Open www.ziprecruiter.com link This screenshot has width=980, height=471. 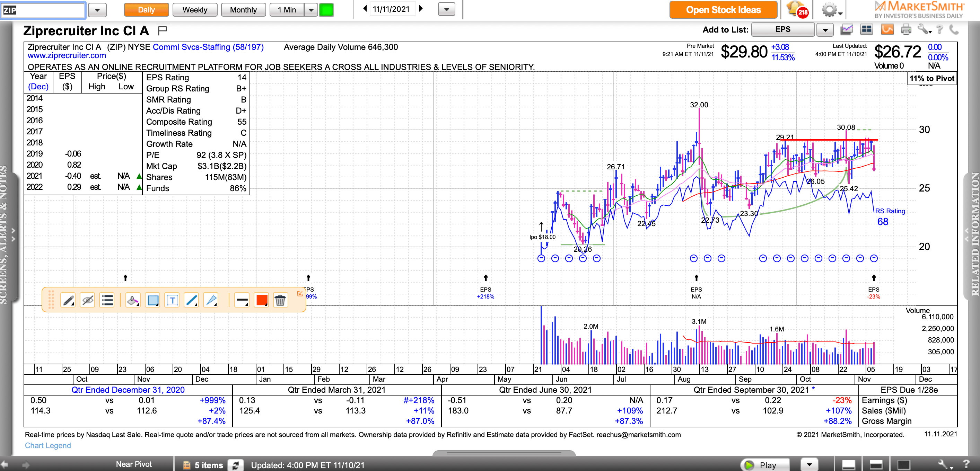(67, 56)
